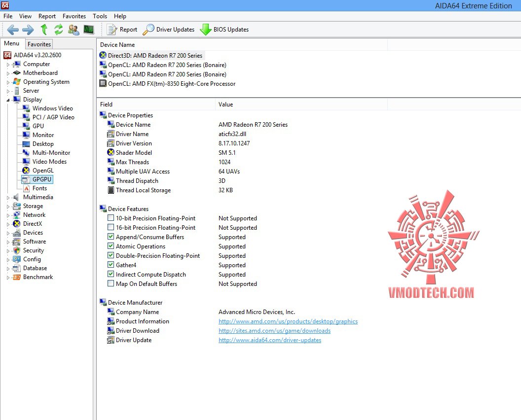The image size is (521, 420).
Task: Switch to the Favorites tab
Action: (39, 44)
